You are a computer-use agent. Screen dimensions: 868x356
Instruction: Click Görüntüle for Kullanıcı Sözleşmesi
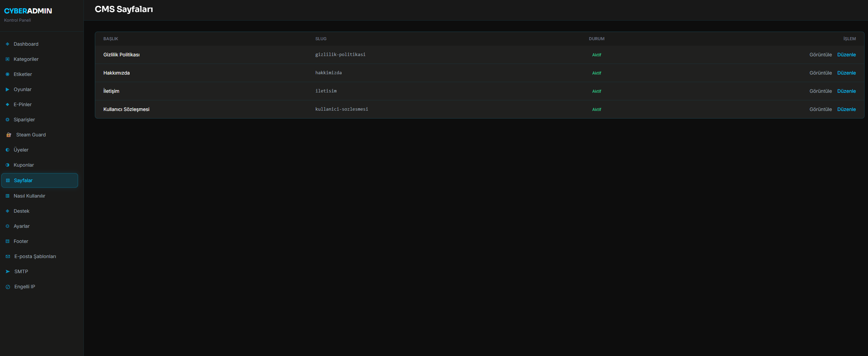[x=821, y=109]
